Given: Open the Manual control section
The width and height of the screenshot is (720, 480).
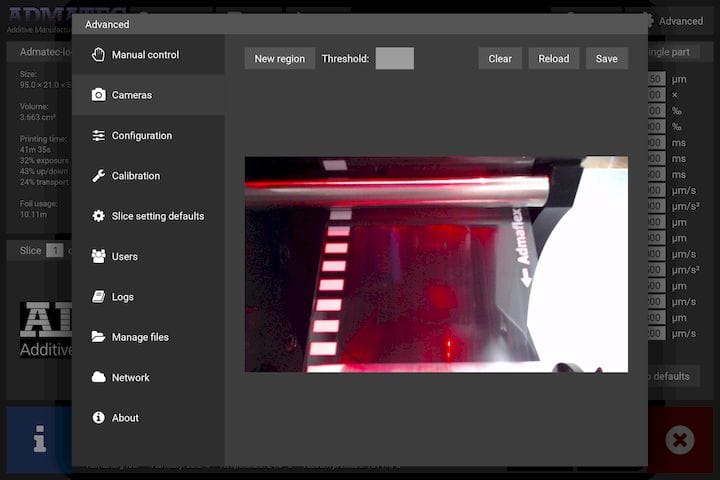Looking at the screenshot, I should pos(146,55).
